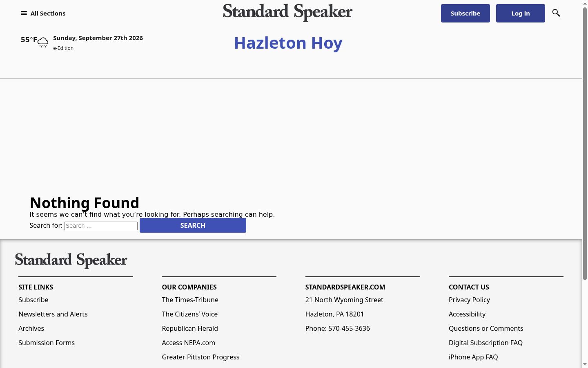
Task: Visit The Times-Tribune link
Action: click(190, 300)
